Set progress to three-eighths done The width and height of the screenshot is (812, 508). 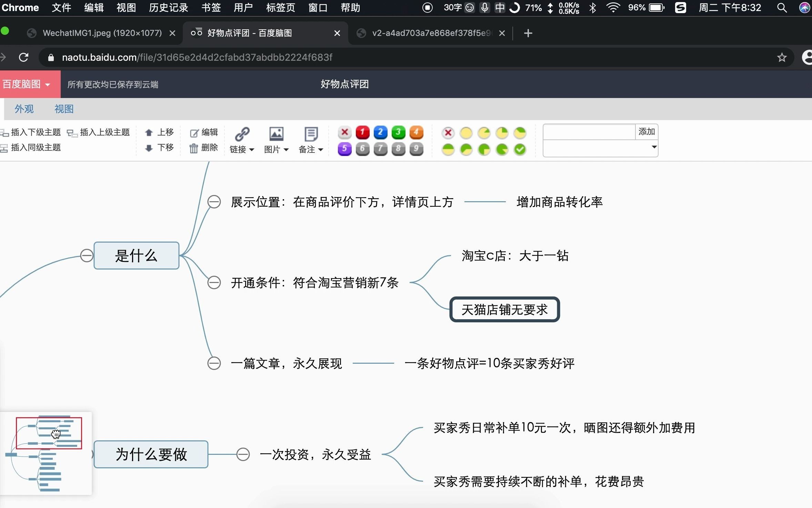pos(520,133)
